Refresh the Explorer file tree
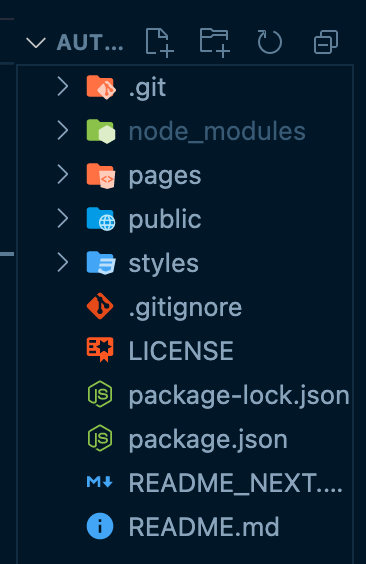The image size is (366, 564). pos(270,42)
